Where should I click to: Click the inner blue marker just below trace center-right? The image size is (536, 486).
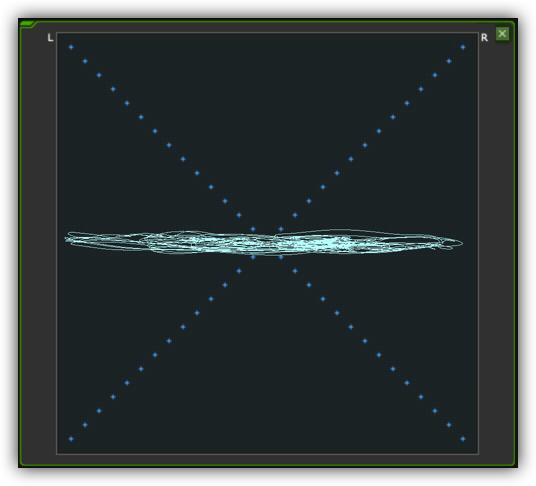pyautogui.click(x=281, y=257)
